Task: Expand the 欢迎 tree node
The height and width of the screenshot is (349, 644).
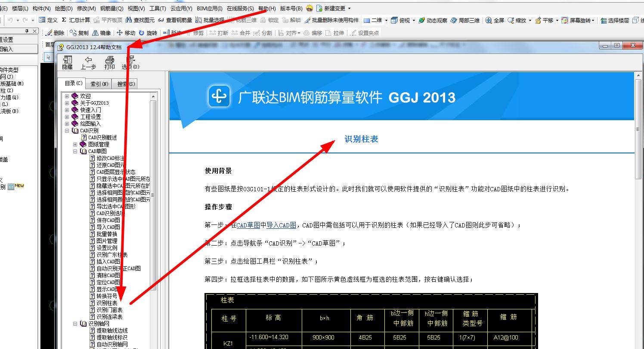Action: tap(67, 96)
